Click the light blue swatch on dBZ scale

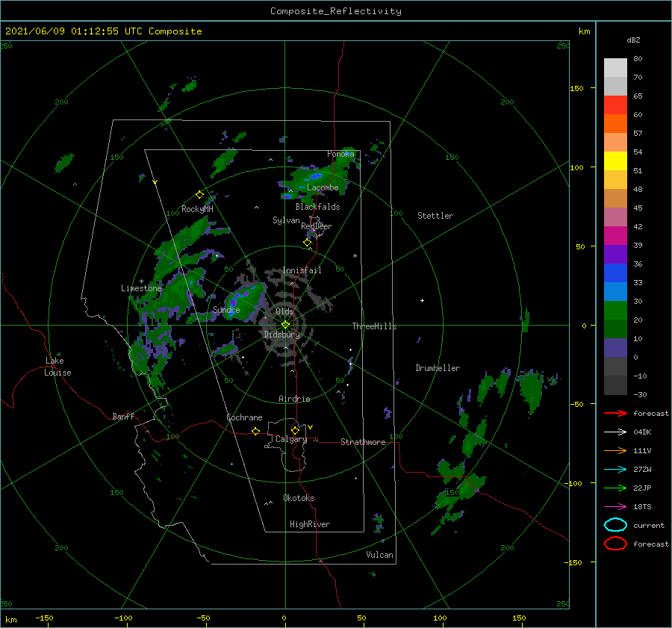[615, 292]
